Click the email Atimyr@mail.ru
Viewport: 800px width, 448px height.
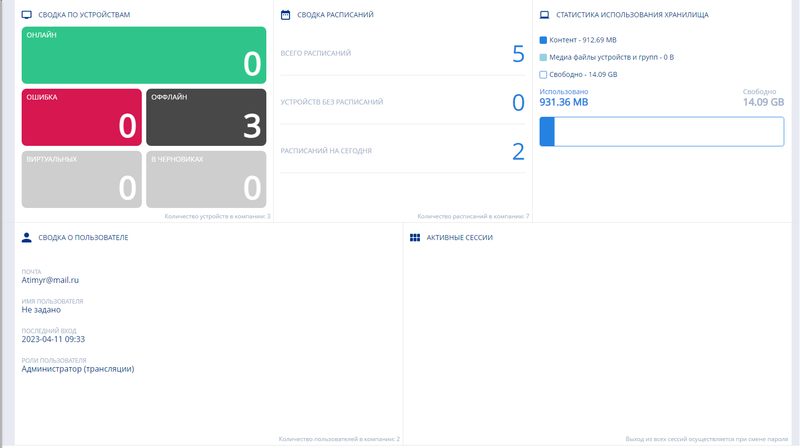[50, 280]
